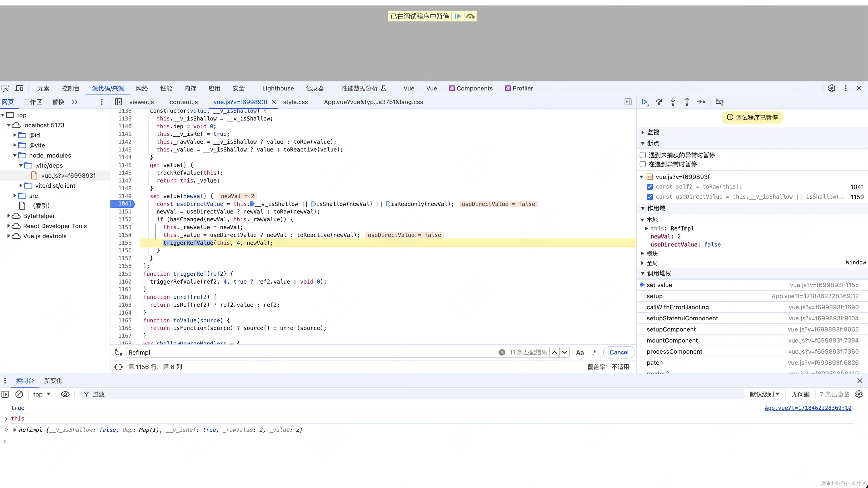Uncheck the breakpoint at line 1041

[650, 187]
